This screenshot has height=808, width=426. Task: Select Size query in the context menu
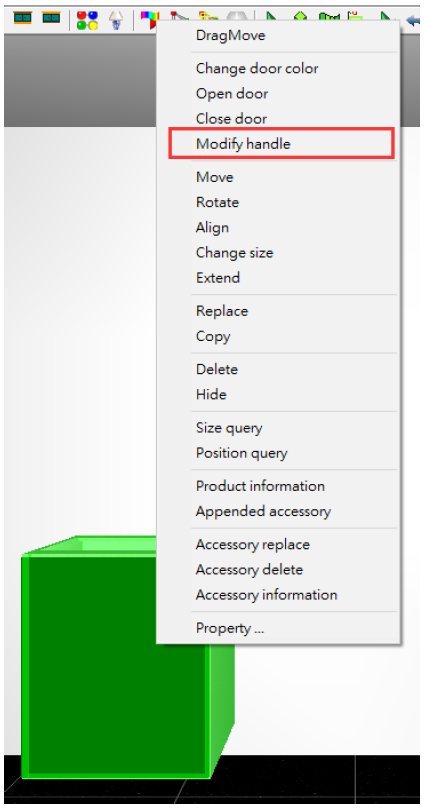229,428
